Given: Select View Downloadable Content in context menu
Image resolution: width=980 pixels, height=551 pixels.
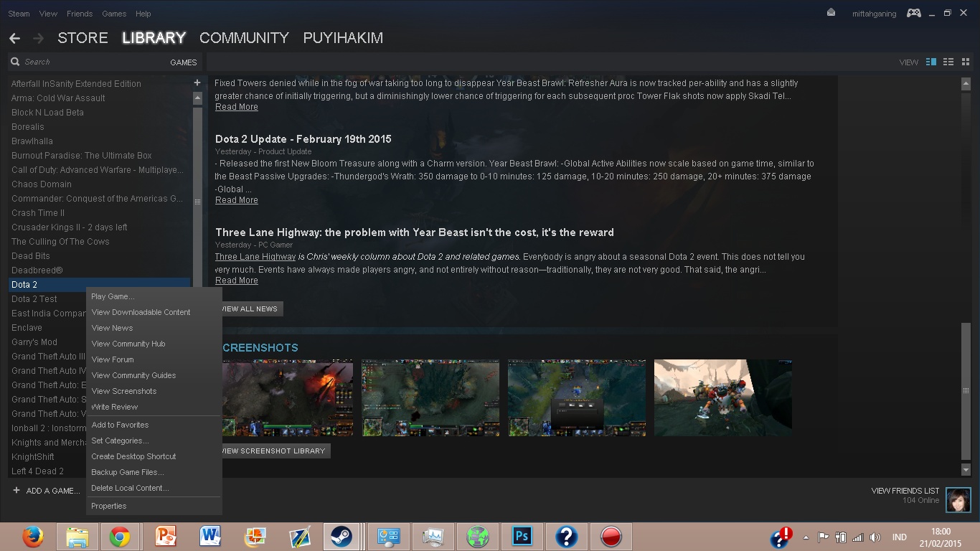Looking at the screenshot, I should tap(154, 312).
